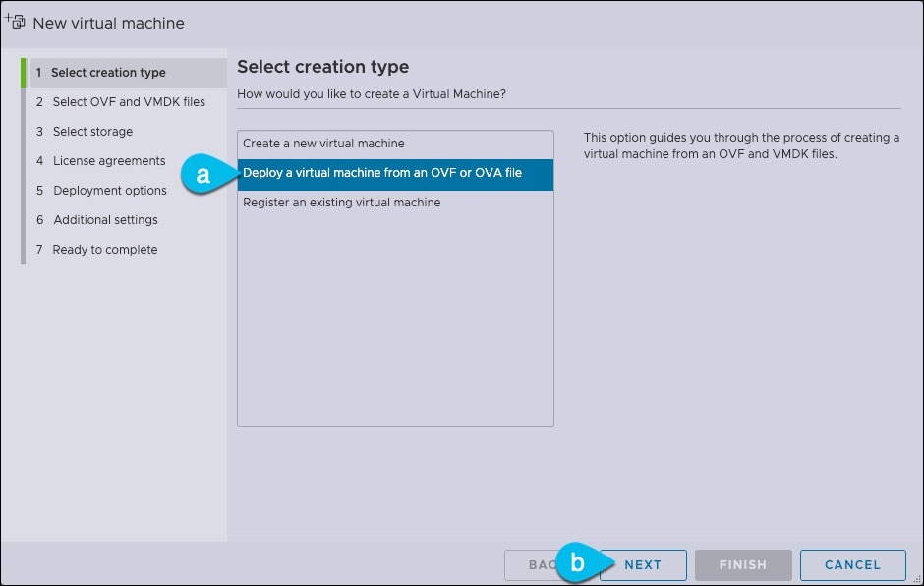This screenshot has width=924, height=586.
Task: Click the New virtual machine icon in title bar
Action: (16, 20)
